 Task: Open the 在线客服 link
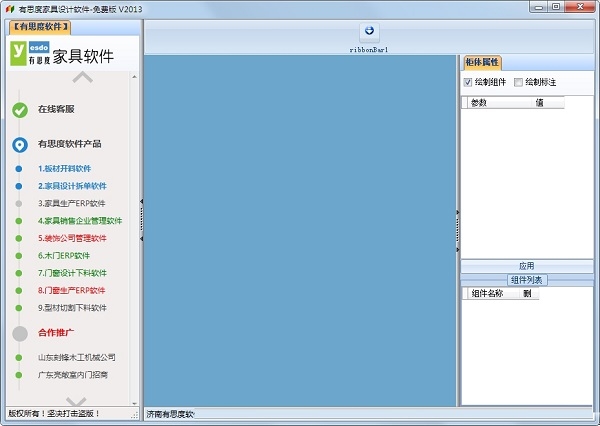pos(56,109)
